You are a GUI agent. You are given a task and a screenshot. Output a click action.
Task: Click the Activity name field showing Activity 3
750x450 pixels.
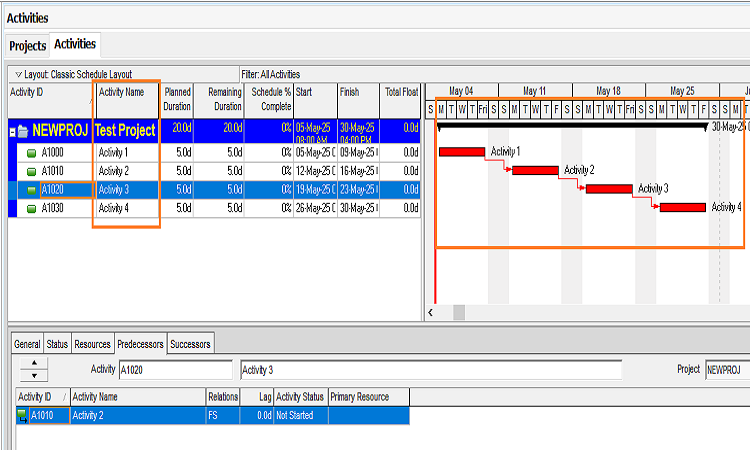tap(430, 370)
